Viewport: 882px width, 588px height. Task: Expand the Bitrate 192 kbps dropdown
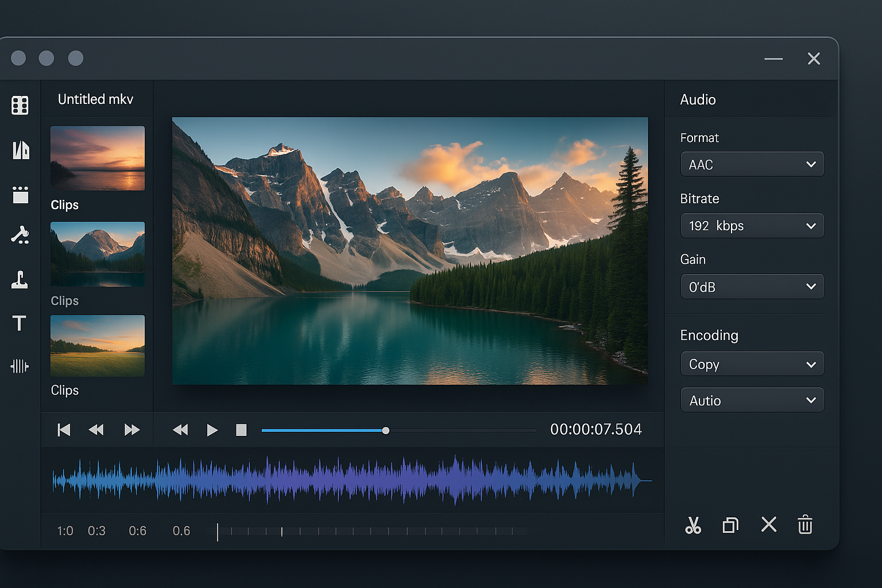pyautogui.click(x=752, y=226)
